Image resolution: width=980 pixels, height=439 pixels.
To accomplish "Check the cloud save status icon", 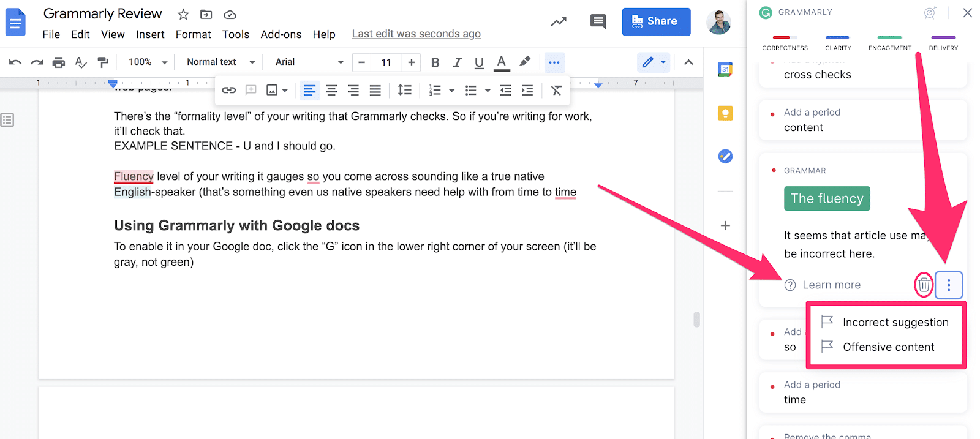I will click(x=230, y=14).
